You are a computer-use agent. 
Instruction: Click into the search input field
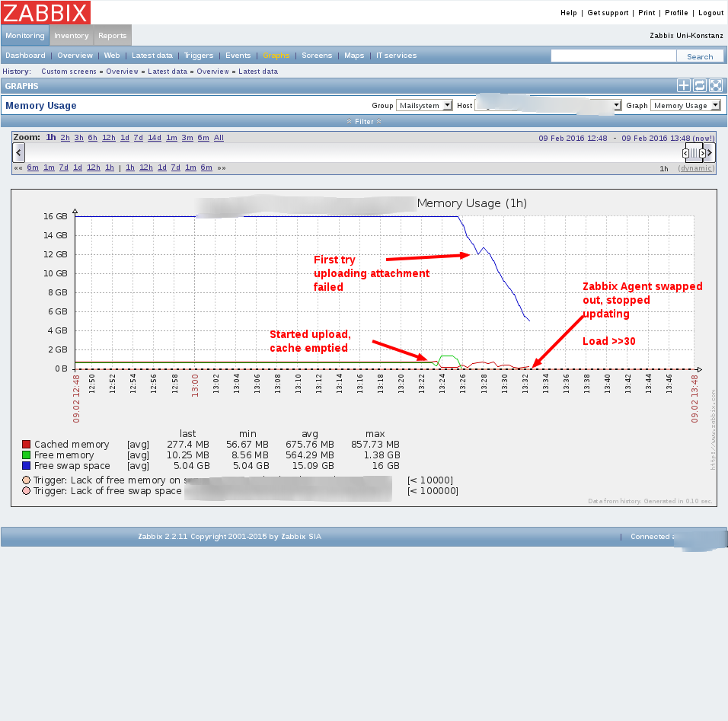point(613,56)
